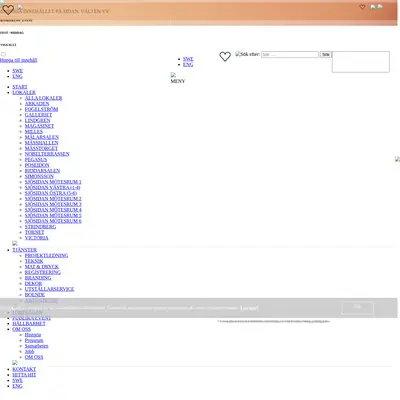Select SJÖSIDAN MÖTESRUM 3 link

pos(53,204)
